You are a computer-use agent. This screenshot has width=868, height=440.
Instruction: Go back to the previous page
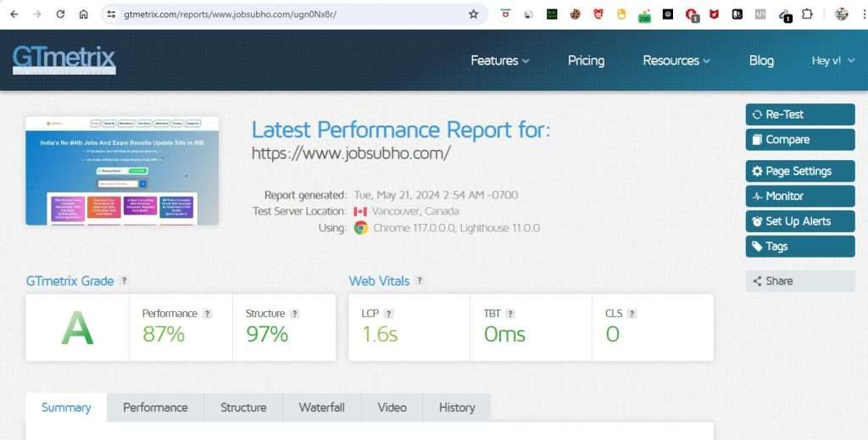click(x=14, y=14)
